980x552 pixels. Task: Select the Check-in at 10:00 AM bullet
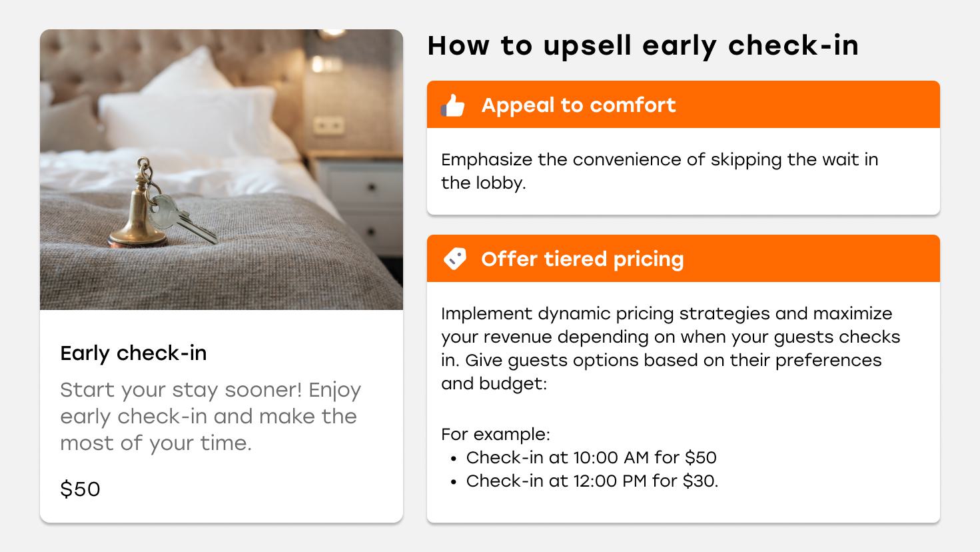(x=591, y=457)
